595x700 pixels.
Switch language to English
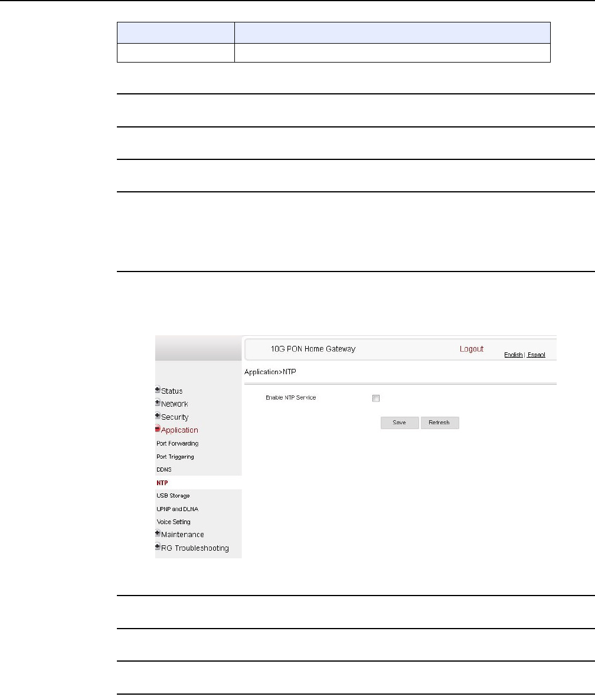click(x=514, y=355)
